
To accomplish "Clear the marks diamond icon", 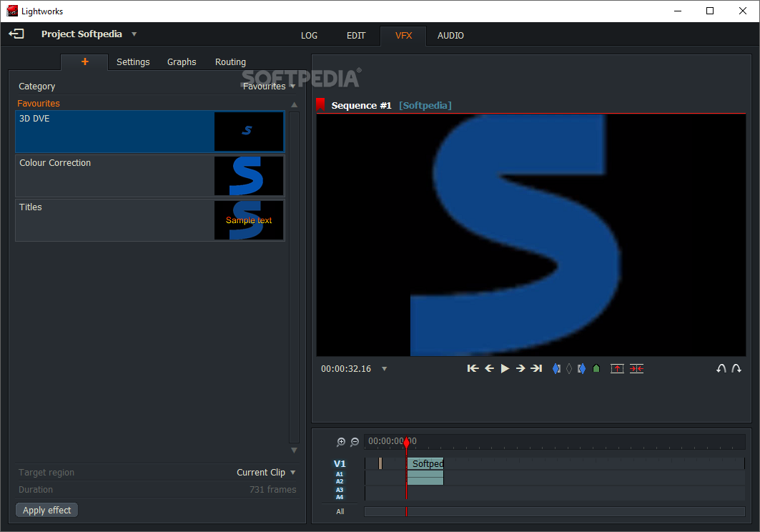I will (x=569, y=368).
